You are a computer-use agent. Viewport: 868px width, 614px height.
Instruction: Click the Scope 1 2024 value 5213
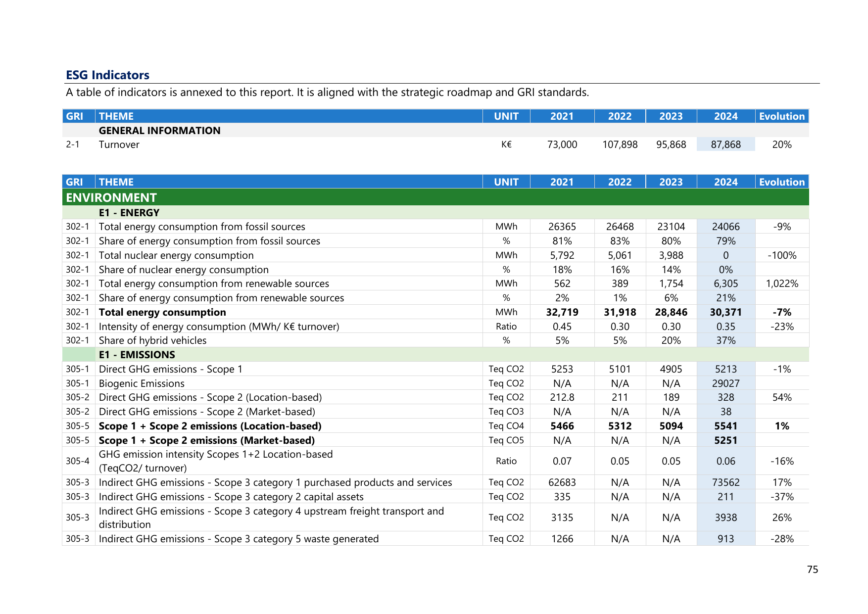(x=725, y=369)
